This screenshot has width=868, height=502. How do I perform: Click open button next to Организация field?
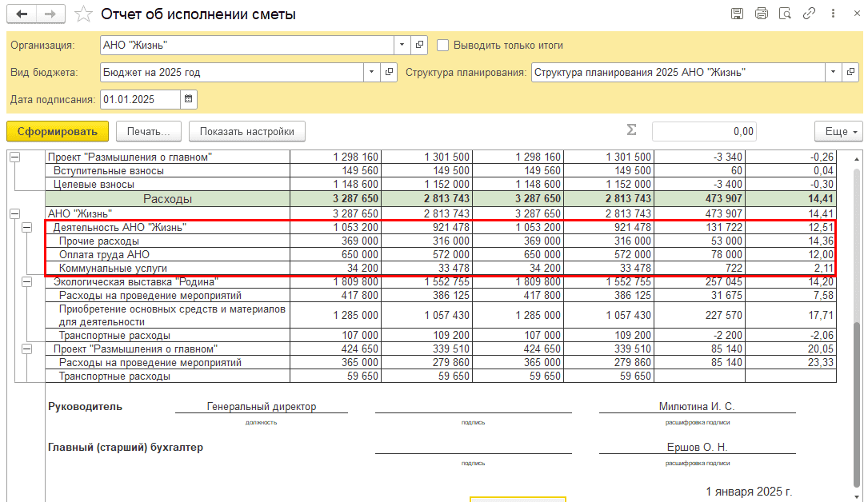coord(421,45)
